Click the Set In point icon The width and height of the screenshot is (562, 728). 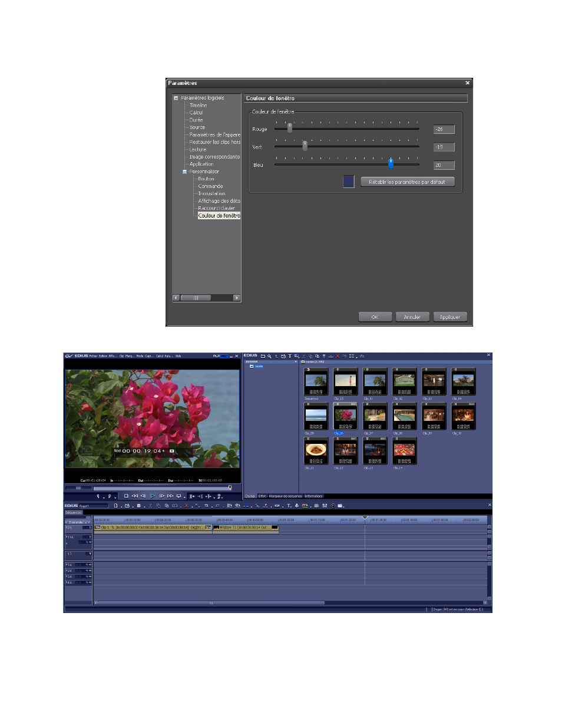coord(98,496)
